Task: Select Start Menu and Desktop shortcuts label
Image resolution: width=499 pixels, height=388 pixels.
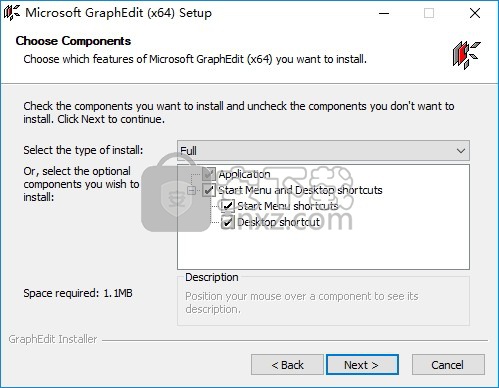Action: pyautogui.click(x=300, y=190)
